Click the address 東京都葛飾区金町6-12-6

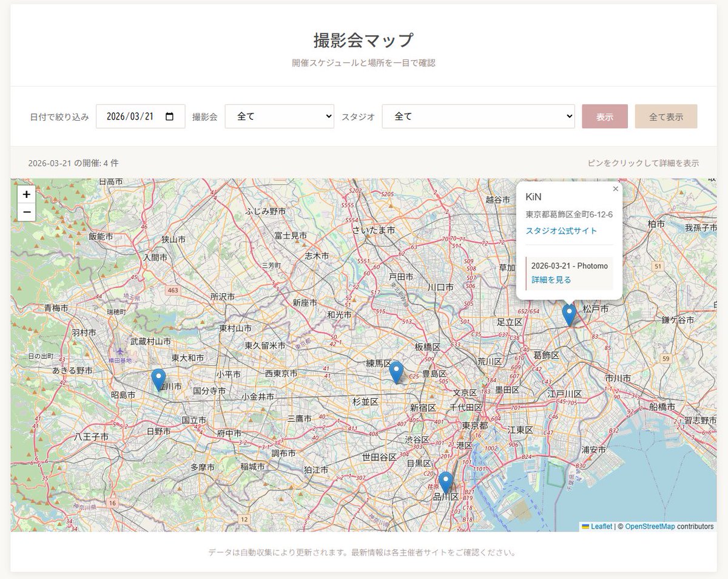pos(569,214)
